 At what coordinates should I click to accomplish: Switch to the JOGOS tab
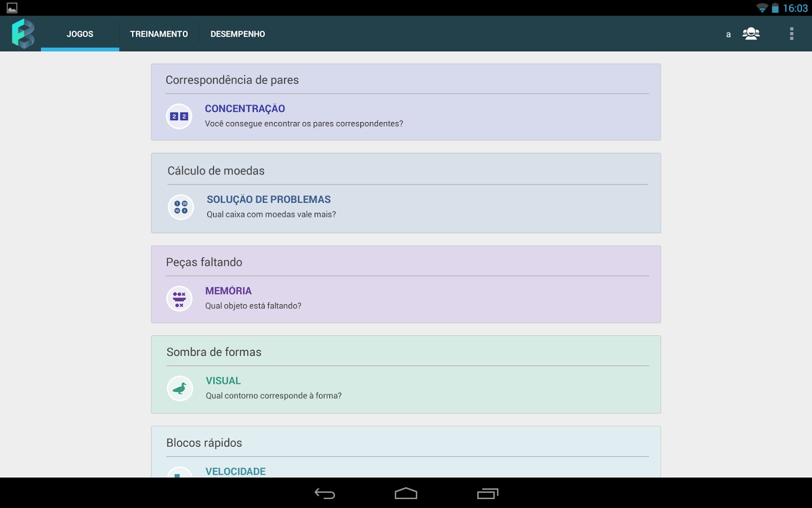point(80,34)
